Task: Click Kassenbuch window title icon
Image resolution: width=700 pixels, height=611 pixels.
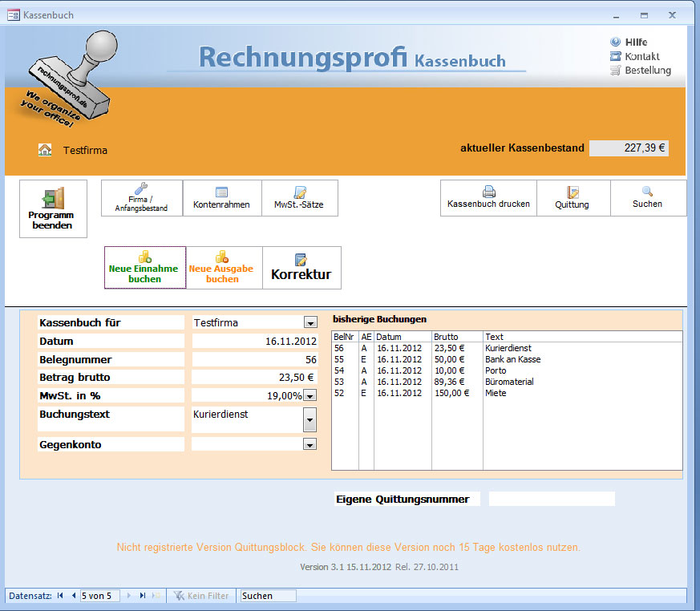Action: [x=14, y=14]
